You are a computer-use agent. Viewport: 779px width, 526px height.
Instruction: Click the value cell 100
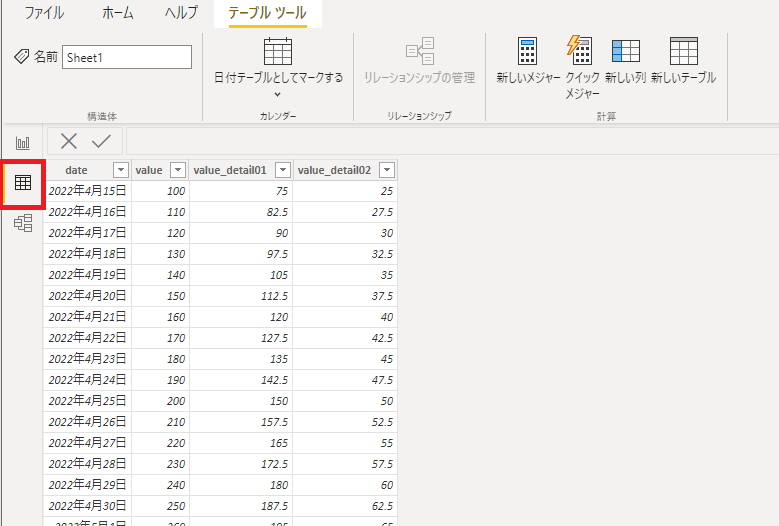160,191
